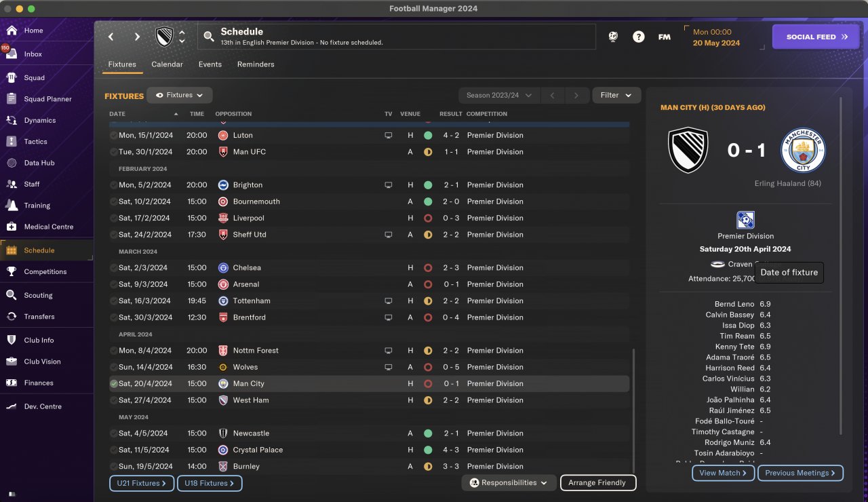
Task: Click the Luton club badge in the fixtures list
Action: coord(223,135)
